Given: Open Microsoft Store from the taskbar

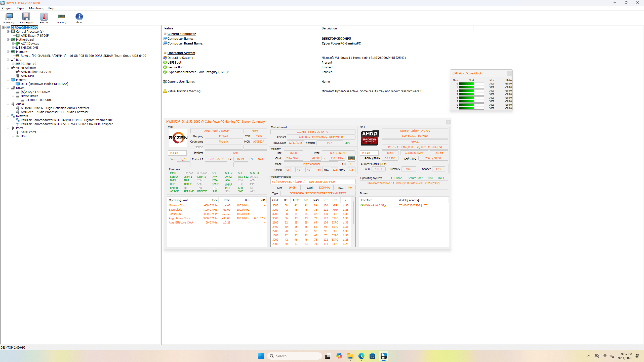Looking at the screenshot, I should [x=372, y=356].
